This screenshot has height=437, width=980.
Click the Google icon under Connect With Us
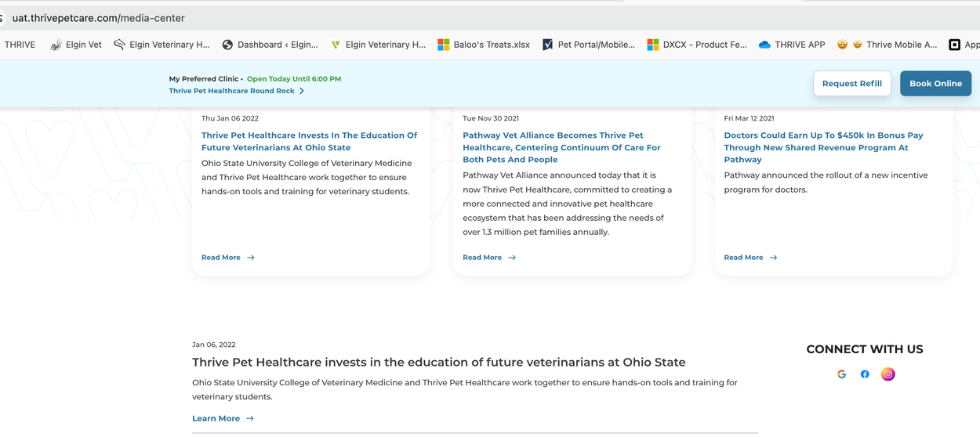pyautogui.click(x=841, y=374)
